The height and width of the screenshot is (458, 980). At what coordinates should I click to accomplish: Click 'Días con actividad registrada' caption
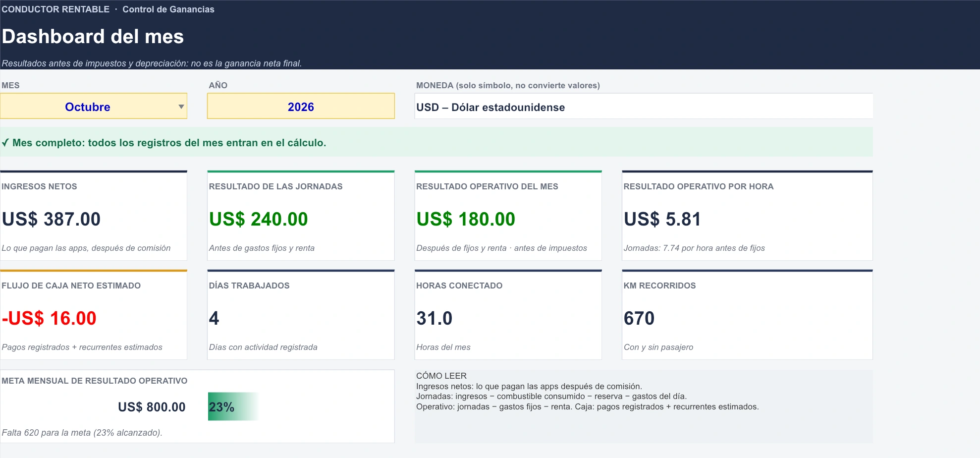point(263,347)
